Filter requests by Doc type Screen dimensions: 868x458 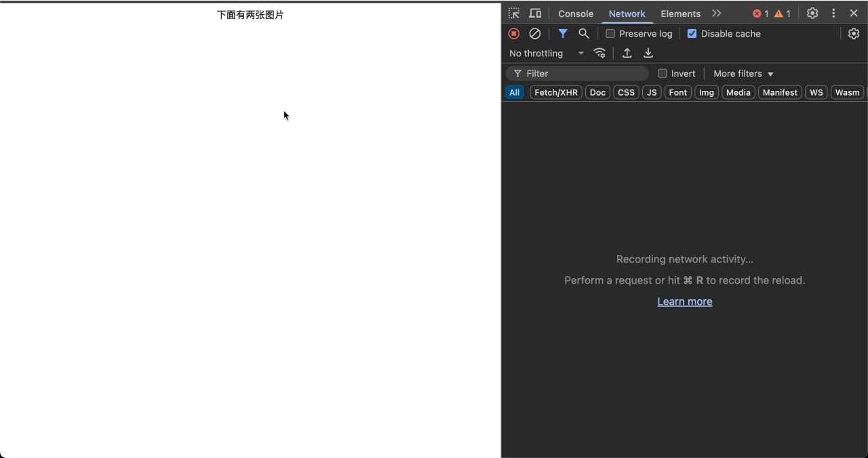tap(597, 92)
